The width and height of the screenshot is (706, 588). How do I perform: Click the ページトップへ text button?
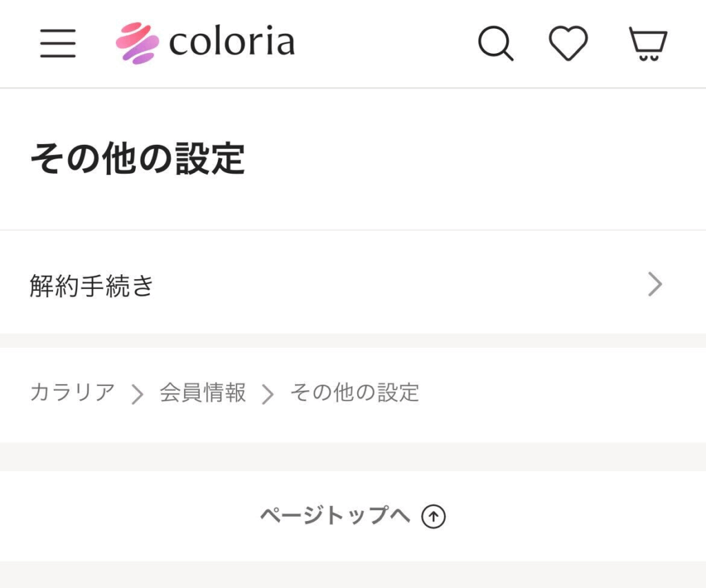(335, 516)
